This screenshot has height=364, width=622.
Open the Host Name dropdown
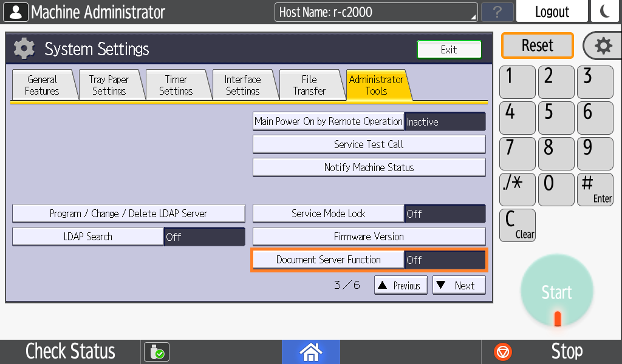pos(375,12)
